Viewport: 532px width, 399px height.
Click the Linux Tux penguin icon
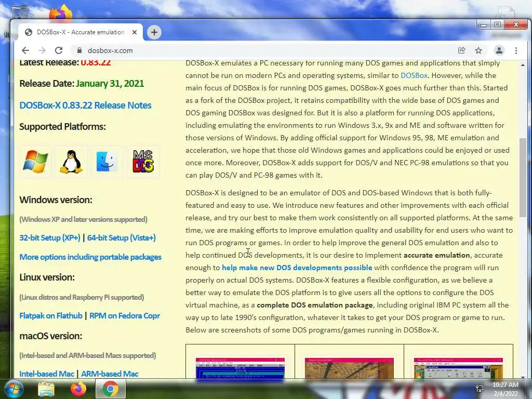coord(71,162)
